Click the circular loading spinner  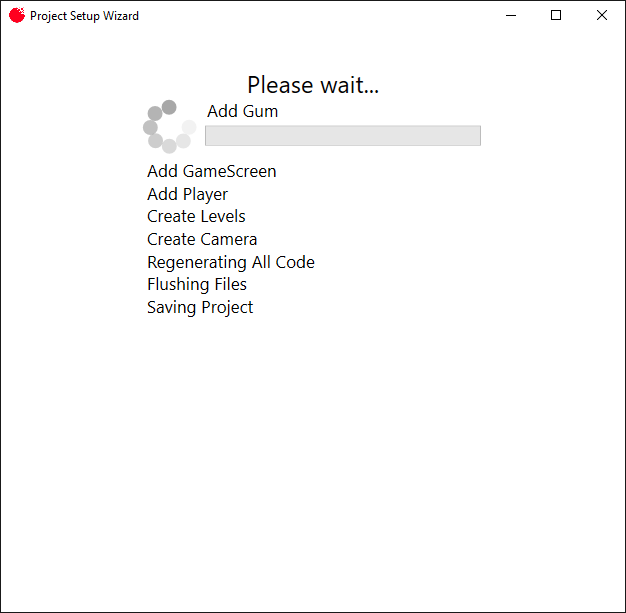pos(169,127)
